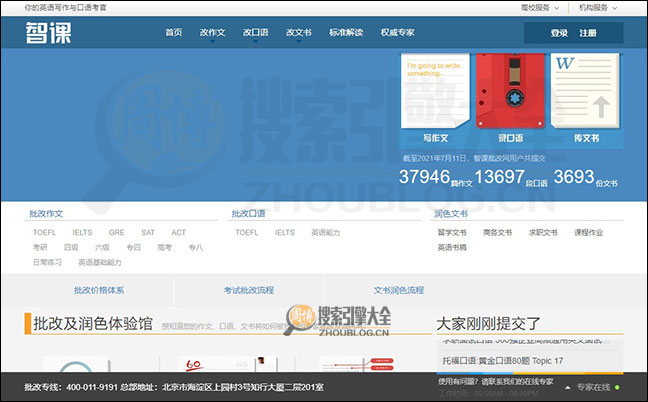Select TOEFL under 批改作文
The height and width of the screenshot is (402, 648).
pyautogui.click(x=44, y=233)
